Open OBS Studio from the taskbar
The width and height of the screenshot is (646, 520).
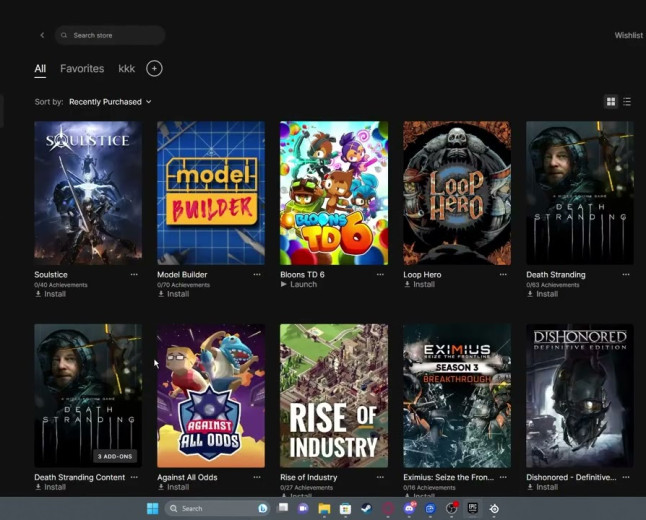click(x=452, y=508)
